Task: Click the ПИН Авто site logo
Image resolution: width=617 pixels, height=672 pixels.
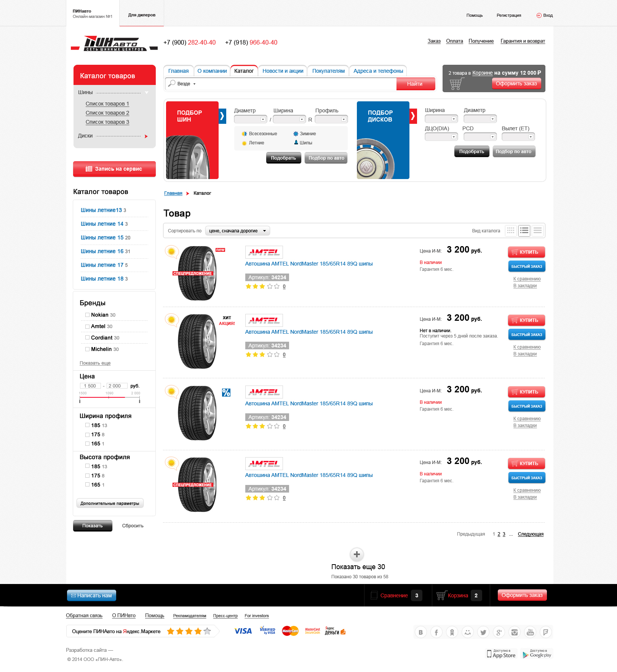Action: coord(114,43)
